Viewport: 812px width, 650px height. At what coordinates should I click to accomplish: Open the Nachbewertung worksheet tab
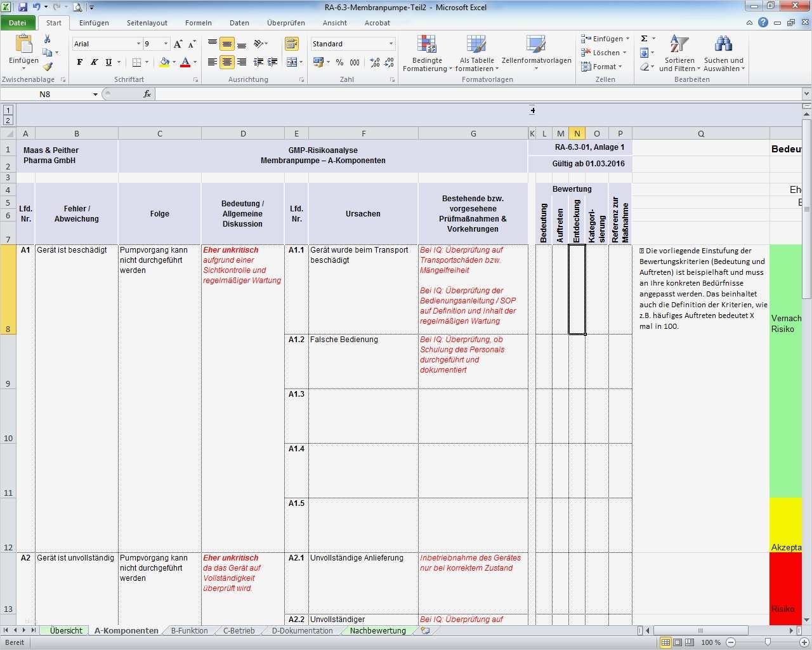(377, 630)
